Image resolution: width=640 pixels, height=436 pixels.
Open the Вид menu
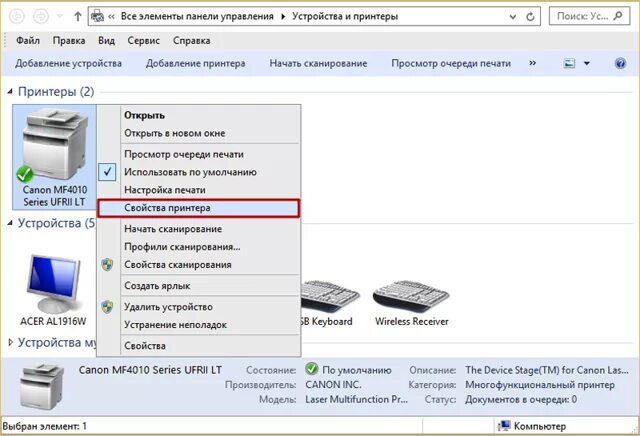107,41
